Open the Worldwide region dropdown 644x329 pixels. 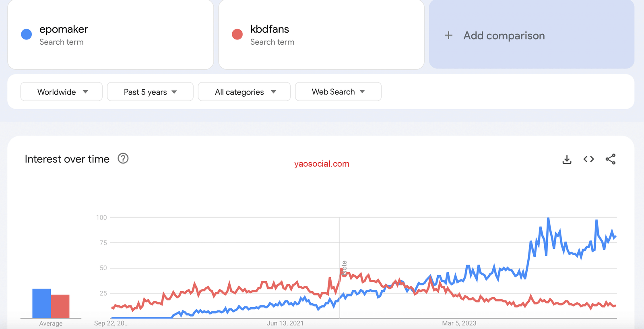pos(62,92)
